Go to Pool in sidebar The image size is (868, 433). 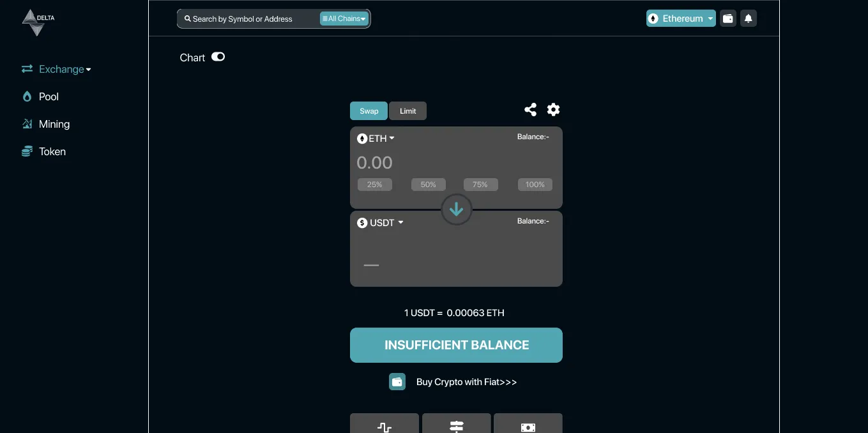[49, 96]
